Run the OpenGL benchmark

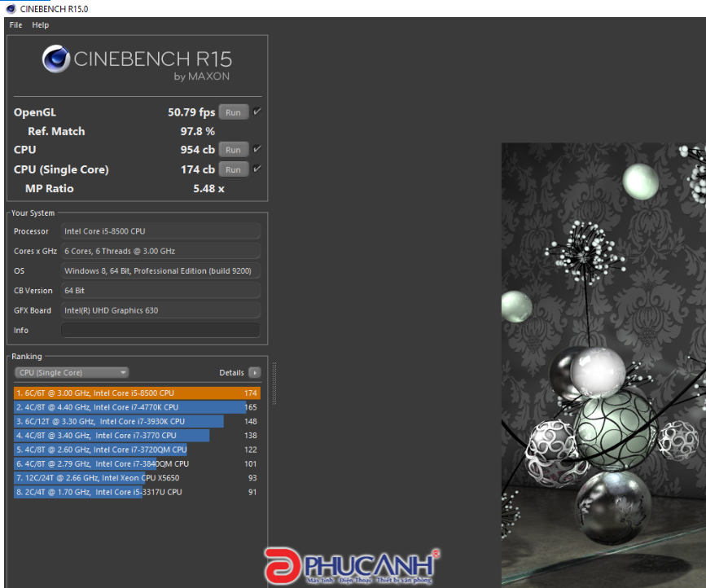233,112
